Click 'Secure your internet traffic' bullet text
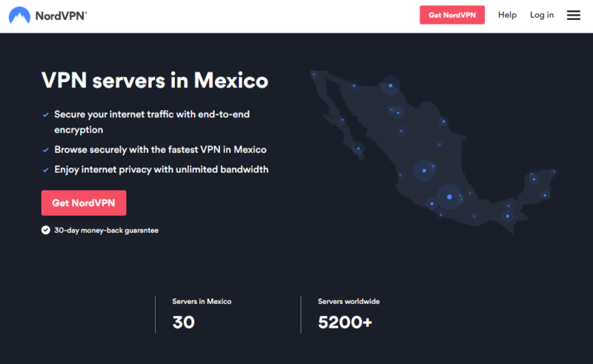This screenshot has height=364, width=593. (152, 122)
